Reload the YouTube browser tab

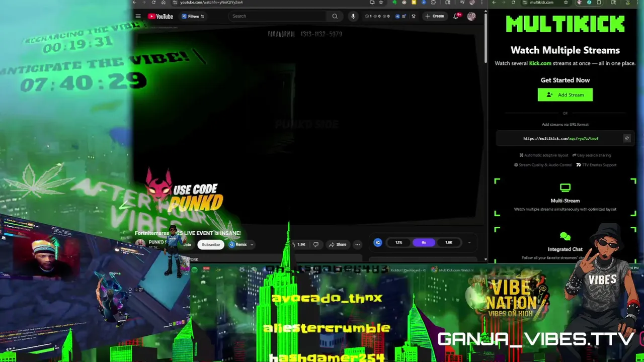click(154, 3)
